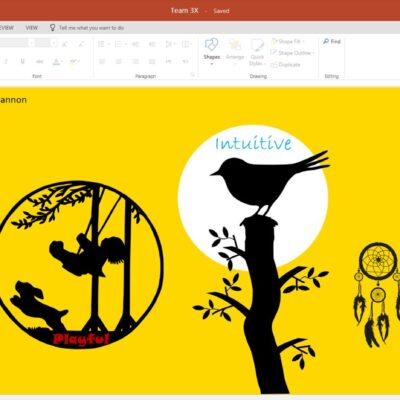This screenshot has height=400, width=400.
Task: Click the Quick Styles icon
Action: tap(257, 45)
